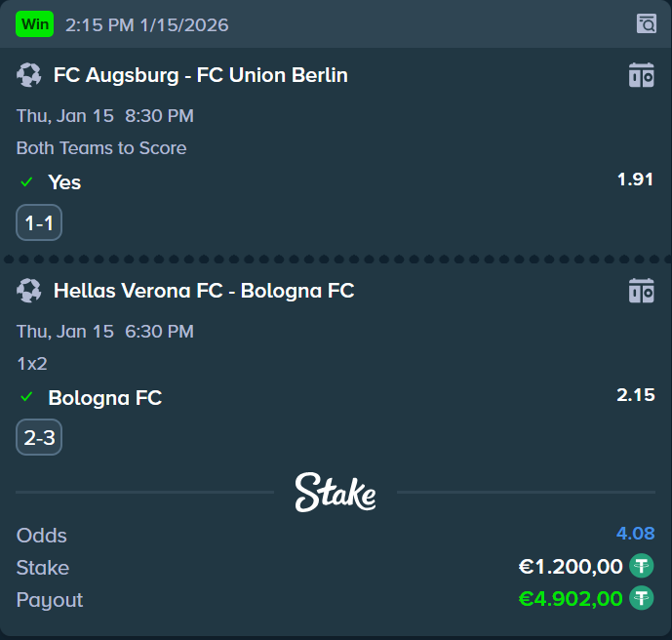Click the 1-1 score badge

[39, 223]
